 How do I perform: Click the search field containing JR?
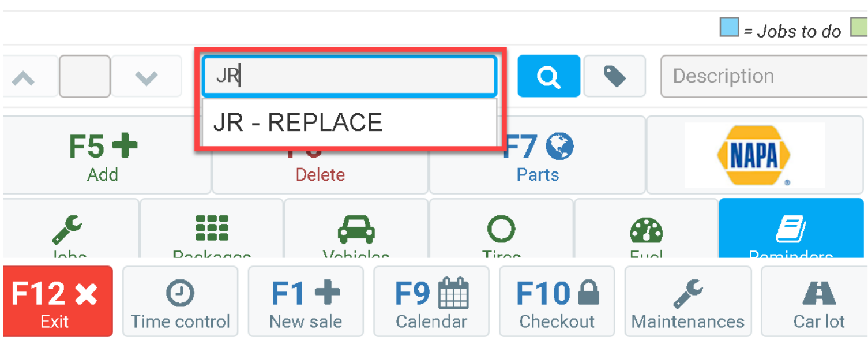[349, 76]
